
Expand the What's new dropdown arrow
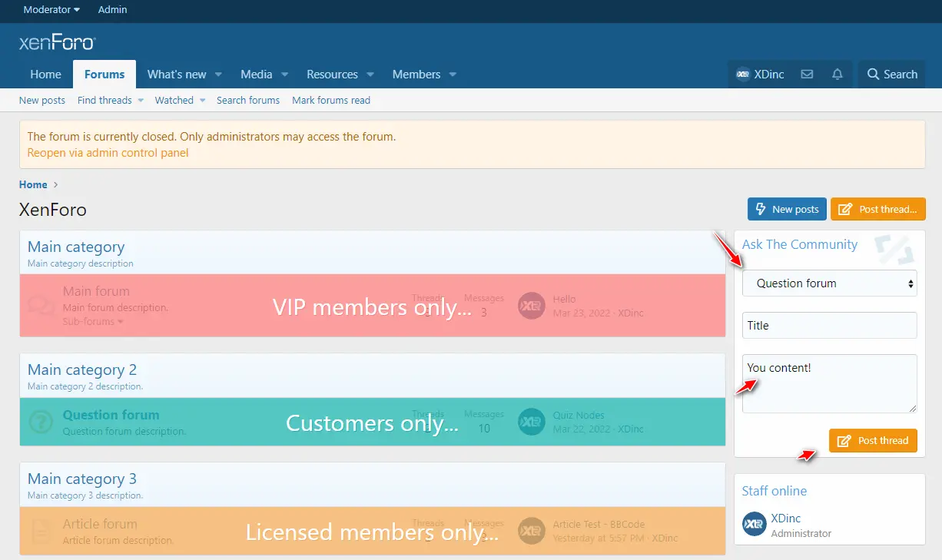218,75
